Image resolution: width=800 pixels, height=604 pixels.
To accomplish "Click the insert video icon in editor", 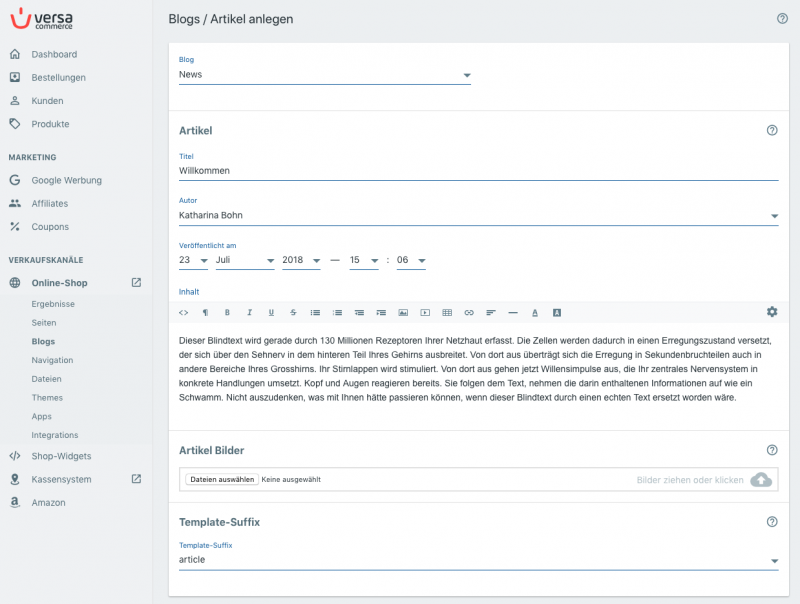I will point(425,313).
